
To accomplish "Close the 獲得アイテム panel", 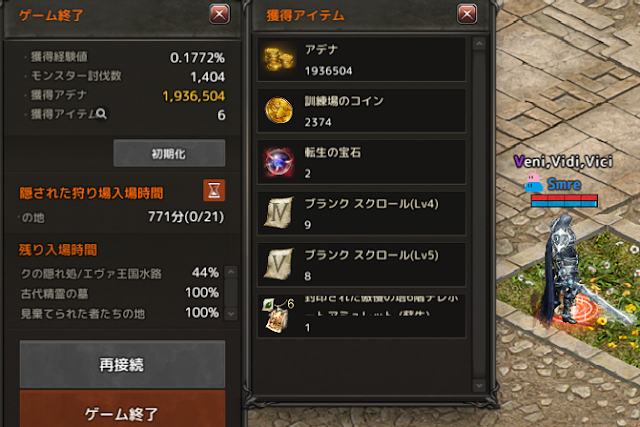I will pyautogui.click(x=467, y=15).
